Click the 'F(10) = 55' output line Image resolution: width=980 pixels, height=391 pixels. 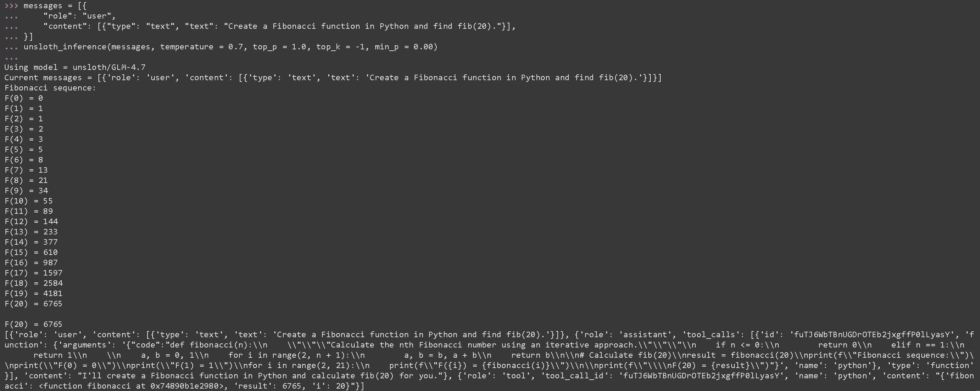tap(28, 200)
